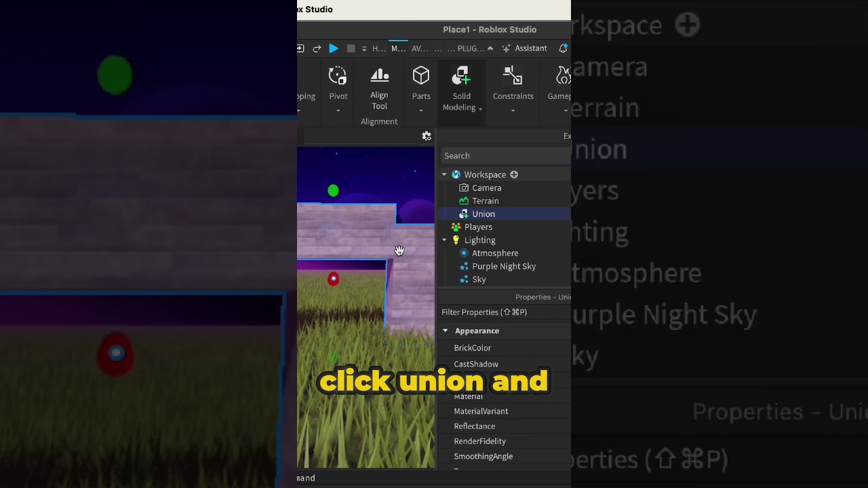Select Atmosphere under Lighting
The height and width of the screenshot is (488, 868).
point(495,253)
